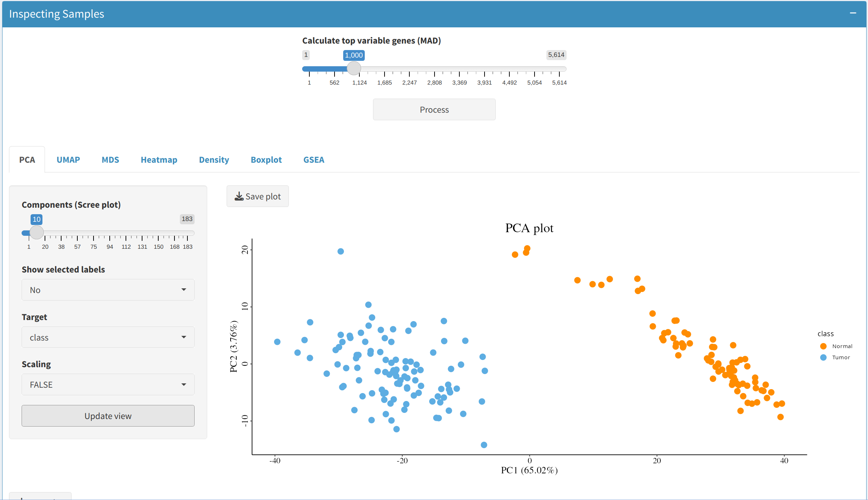The image size is (868, 500).
Task: Open the Density tab
Action: 214,159
